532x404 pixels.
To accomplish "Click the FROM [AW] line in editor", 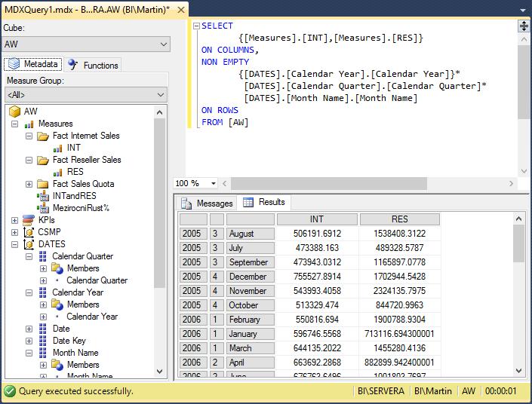I will tap(225, 122).
